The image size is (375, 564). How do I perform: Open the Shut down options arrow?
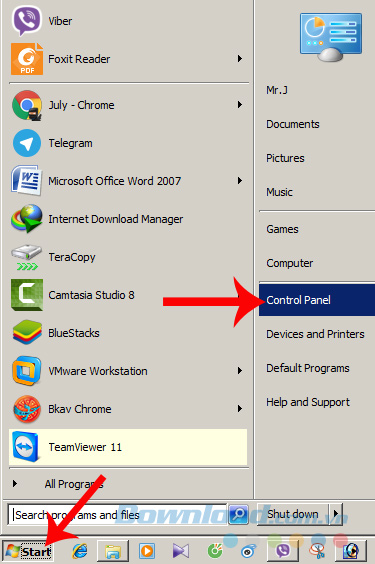[x=336, y=514]
